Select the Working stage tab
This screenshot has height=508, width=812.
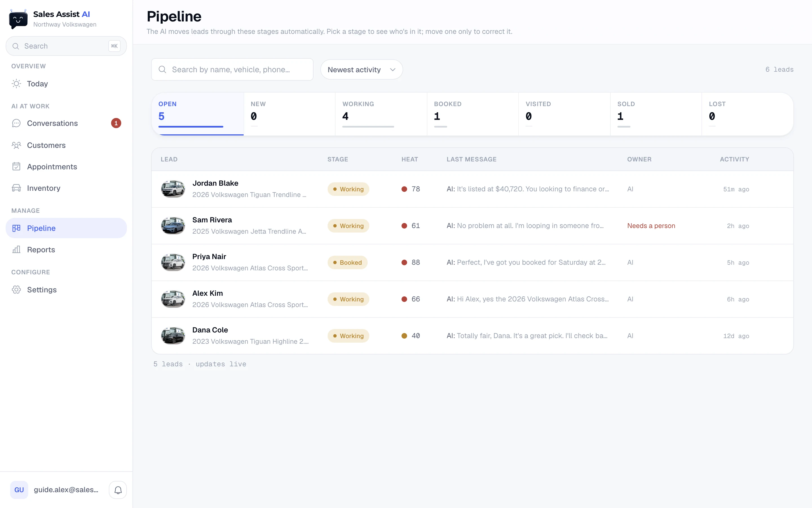(x=381, y=114)
